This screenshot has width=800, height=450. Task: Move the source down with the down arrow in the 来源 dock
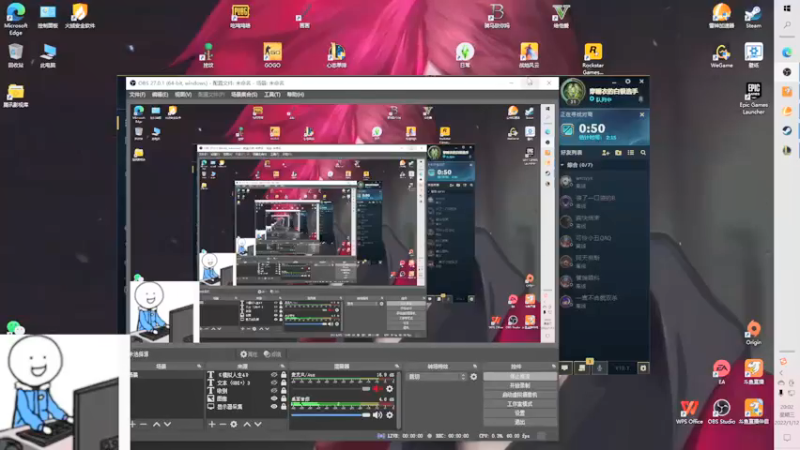click(258, 424)
